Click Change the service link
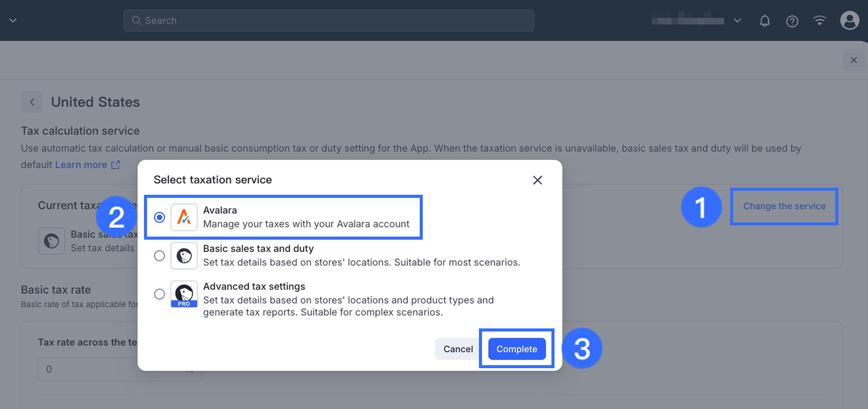 (x=784, y=206)
